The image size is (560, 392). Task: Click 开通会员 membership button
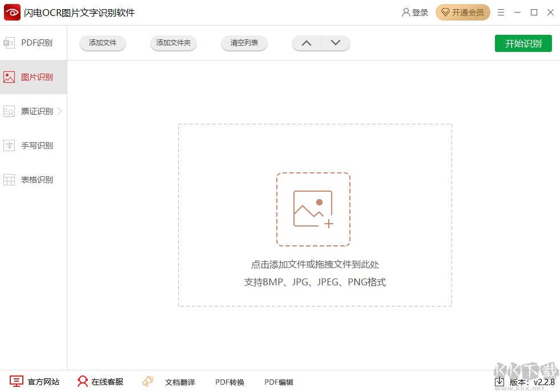(x=462, y=13)
